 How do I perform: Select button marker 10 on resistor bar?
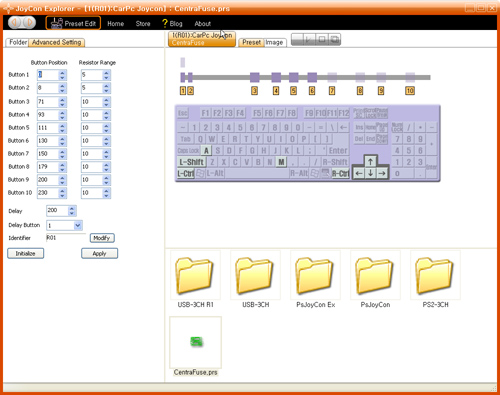click(410, 90)
